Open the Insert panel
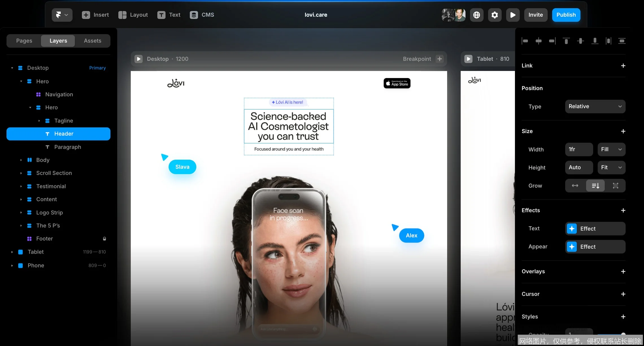The height and width of the screenshot is (346, 644). [x=95, y=15]
